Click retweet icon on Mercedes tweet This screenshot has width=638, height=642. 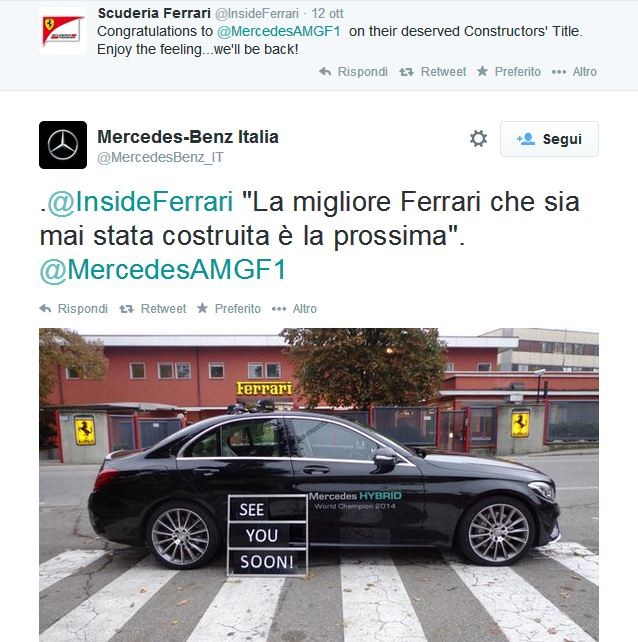(x=127, y=309)
